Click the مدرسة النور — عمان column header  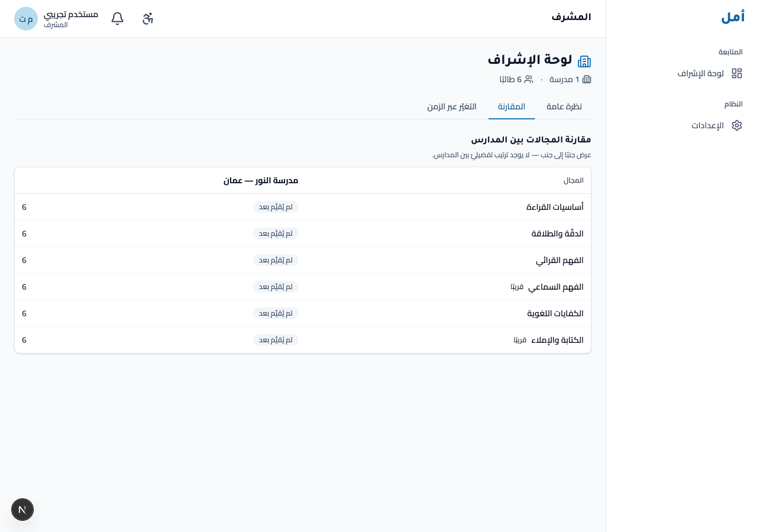click(261, 180)
